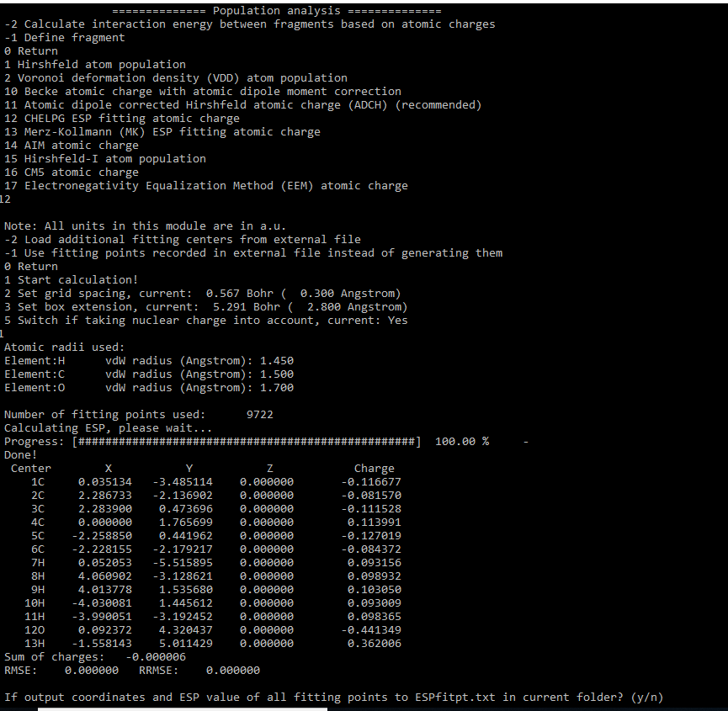Click the RRMSE value 0.000000
This screenshot has height=711, width=728.
tap(233, 670)
